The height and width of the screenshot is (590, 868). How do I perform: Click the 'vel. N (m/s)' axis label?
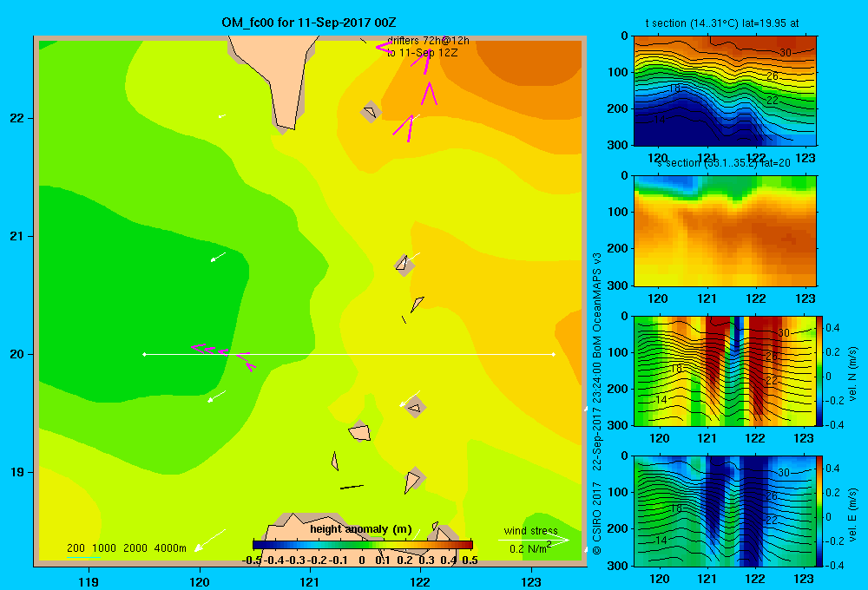[x=853, y=374]
